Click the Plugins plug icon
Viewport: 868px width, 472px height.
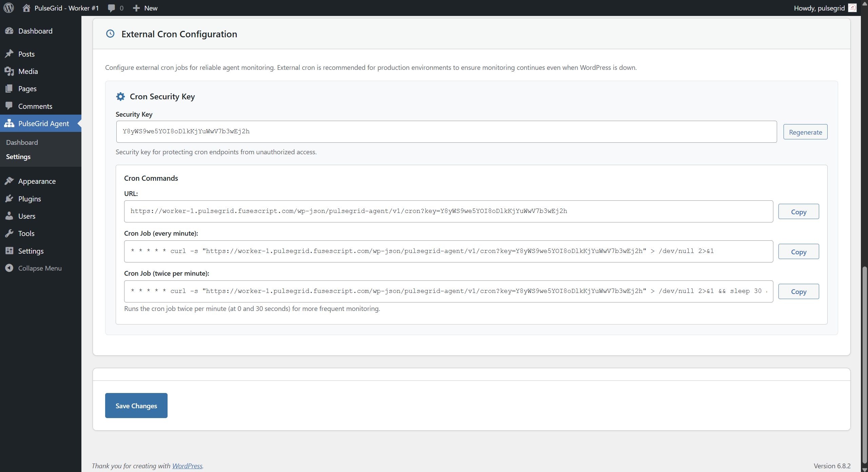(x=9, y=199)
